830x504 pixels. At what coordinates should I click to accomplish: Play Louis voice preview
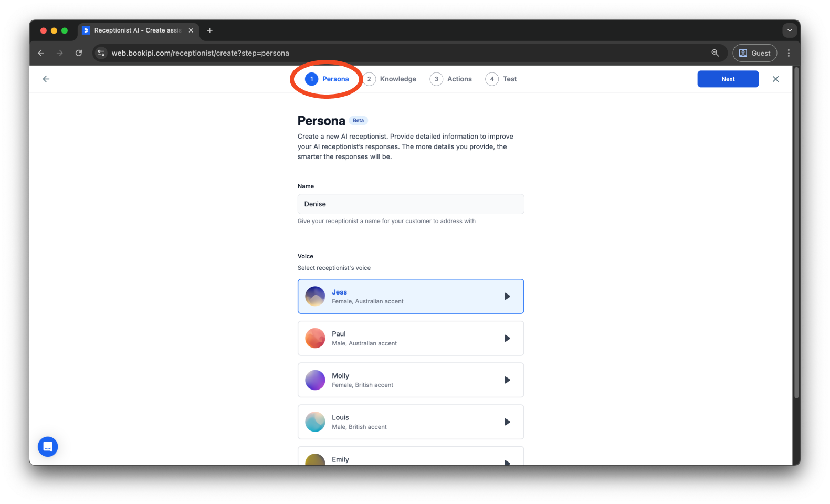pos(507,422)
